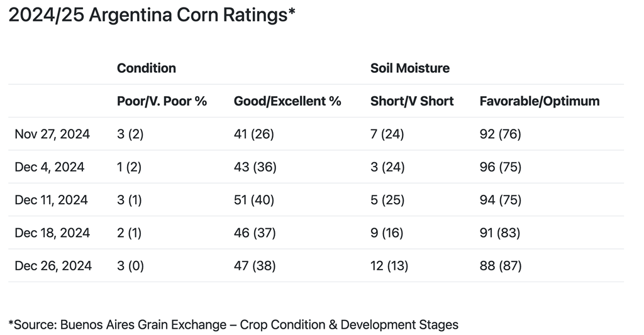The image size is (644, 335).
Task: Select the Dec 4, 2024 row label
Action: [x=49, y=167]
